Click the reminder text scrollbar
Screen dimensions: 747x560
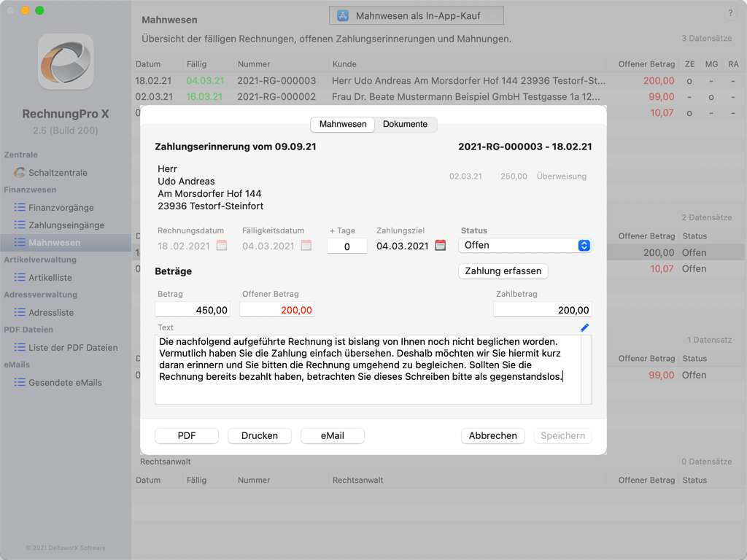pyautogui.click(x=586, y=369)
